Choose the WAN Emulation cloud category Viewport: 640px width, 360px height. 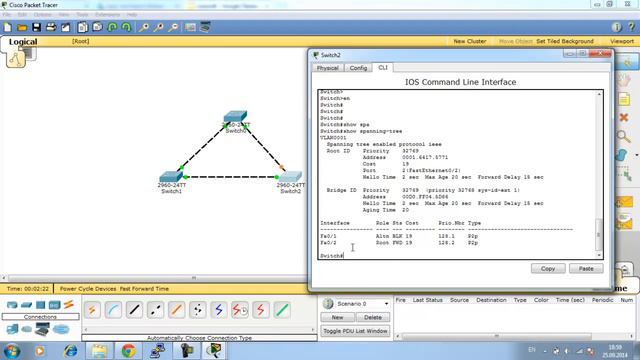pos(27,329)
